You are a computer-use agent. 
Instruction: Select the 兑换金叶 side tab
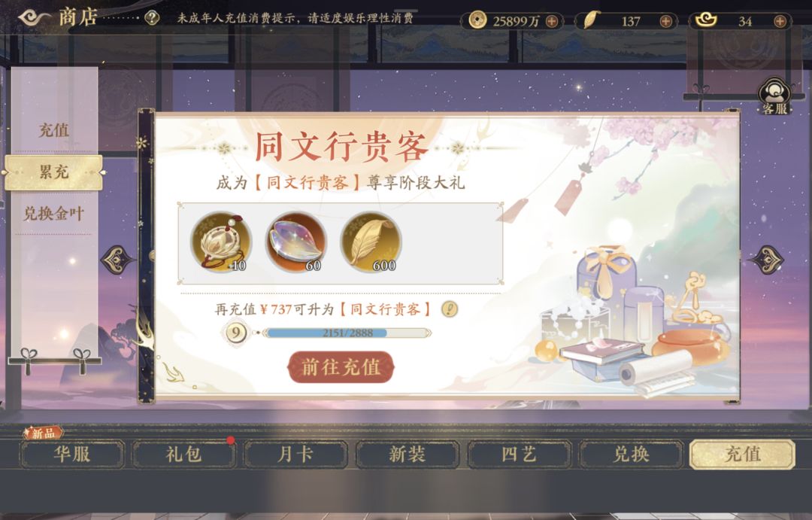pyautogui.click(x=54, y=214)
